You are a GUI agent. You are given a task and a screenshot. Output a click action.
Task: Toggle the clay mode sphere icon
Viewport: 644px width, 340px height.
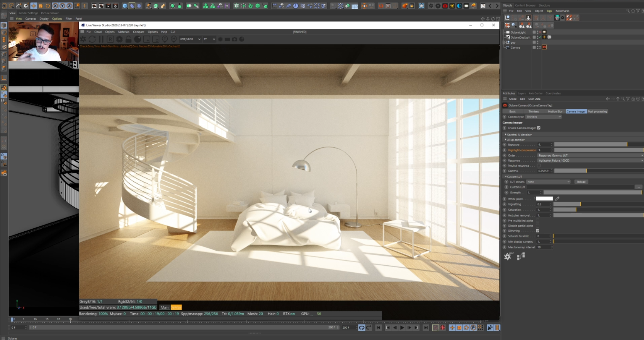138,39
